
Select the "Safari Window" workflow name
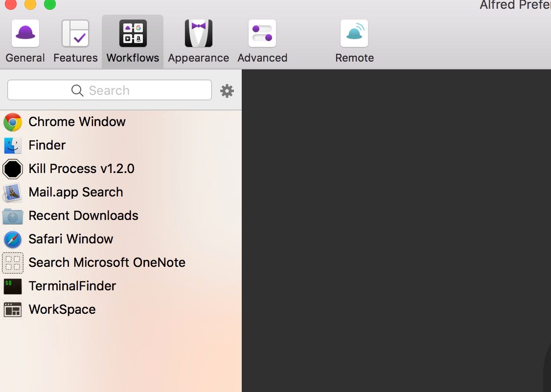[x=71, y=240]
